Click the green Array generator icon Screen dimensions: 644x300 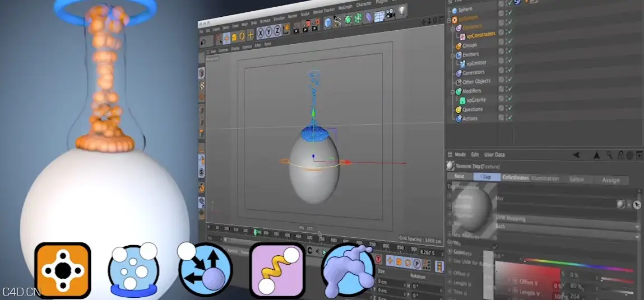(358, 18)
